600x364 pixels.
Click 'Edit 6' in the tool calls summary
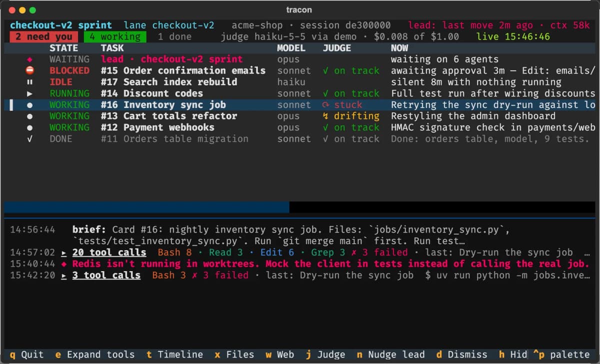(x=277, y=253)
